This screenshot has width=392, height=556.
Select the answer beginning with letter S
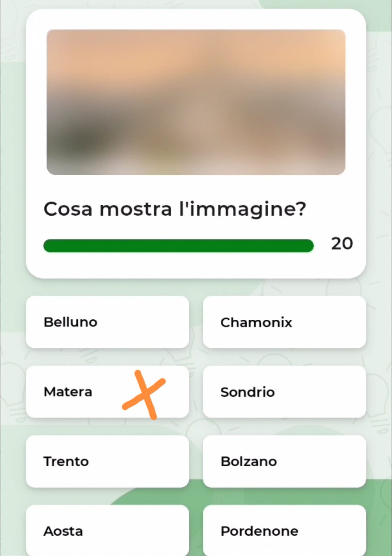pos(284,392)
